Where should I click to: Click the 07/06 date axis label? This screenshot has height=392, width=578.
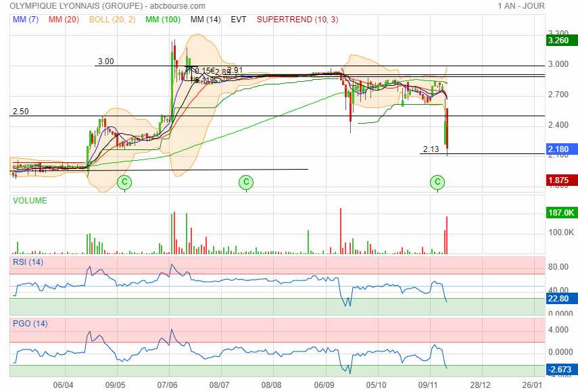pyautogui.click(x=168, y=385)
